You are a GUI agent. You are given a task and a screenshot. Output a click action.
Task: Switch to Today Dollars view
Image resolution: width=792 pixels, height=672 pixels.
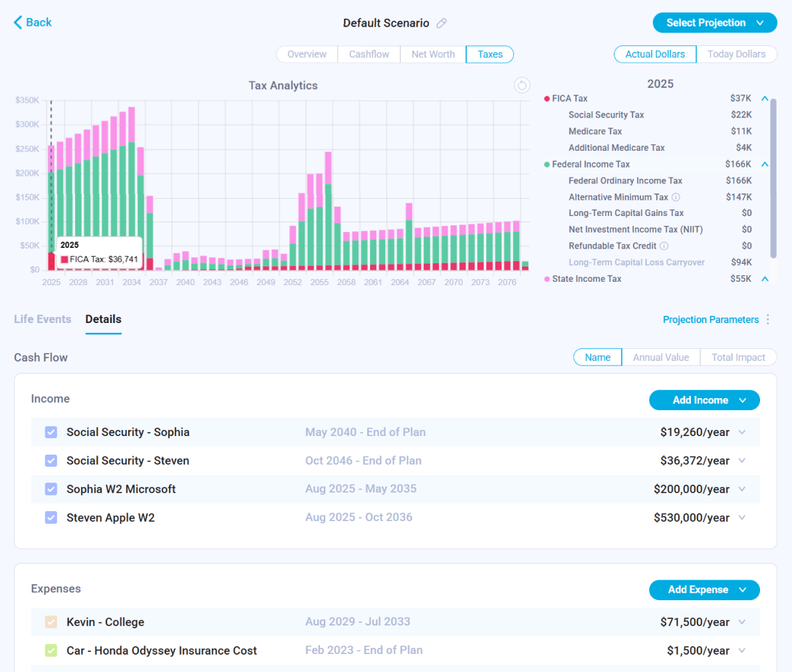736,55
